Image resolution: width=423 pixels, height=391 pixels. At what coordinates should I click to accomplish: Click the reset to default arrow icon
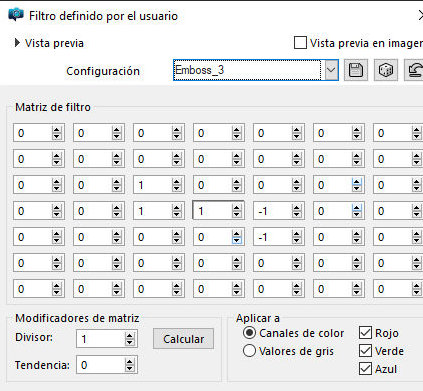tap(414, 70)
